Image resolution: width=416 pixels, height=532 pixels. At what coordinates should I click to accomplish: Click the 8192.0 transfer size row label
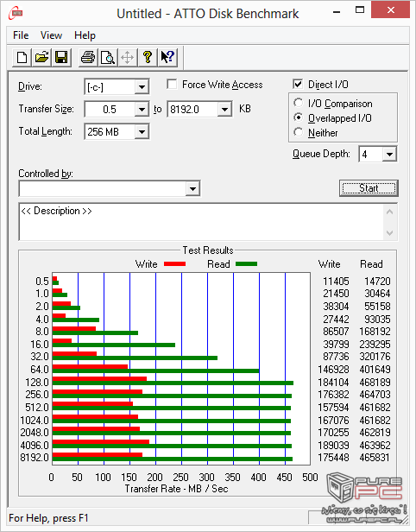pos(35,458)
